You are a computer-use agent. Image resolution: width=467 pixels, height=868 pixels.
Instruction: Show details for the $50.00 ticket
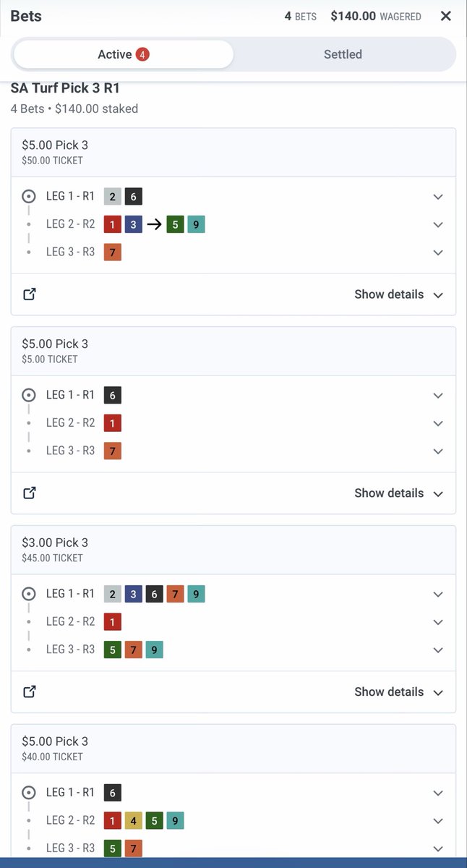398,294
